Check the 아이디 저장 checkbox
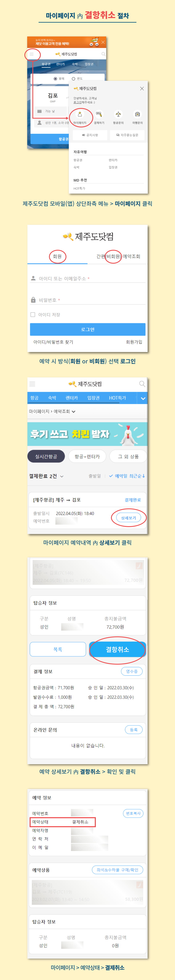The width and height of the screenshot is (175, 980). pyautogui.click(x=33, y=315)
